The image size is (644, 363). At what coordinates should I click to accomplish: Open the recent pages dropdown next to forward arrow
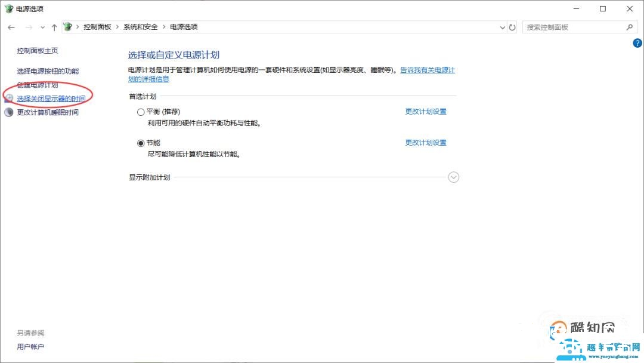point(42,27)
